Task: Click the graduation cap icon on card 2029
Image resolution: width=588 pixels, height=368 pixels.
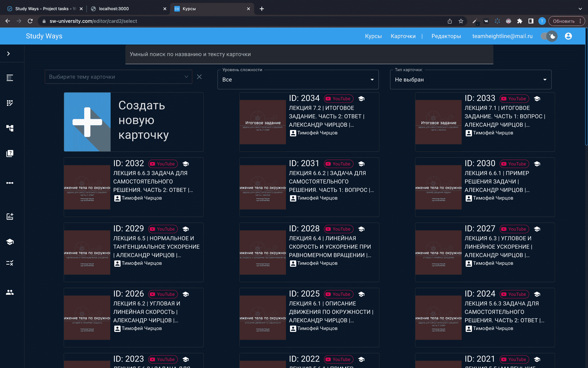Action: click(x=186, y=229)
